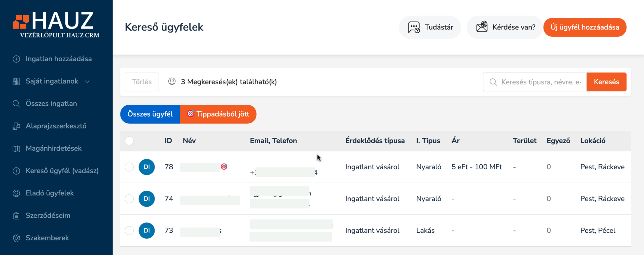644x255 pixels.
Task: Click the gear icon beside Szakemberek
Action: (x=16, y=238)
